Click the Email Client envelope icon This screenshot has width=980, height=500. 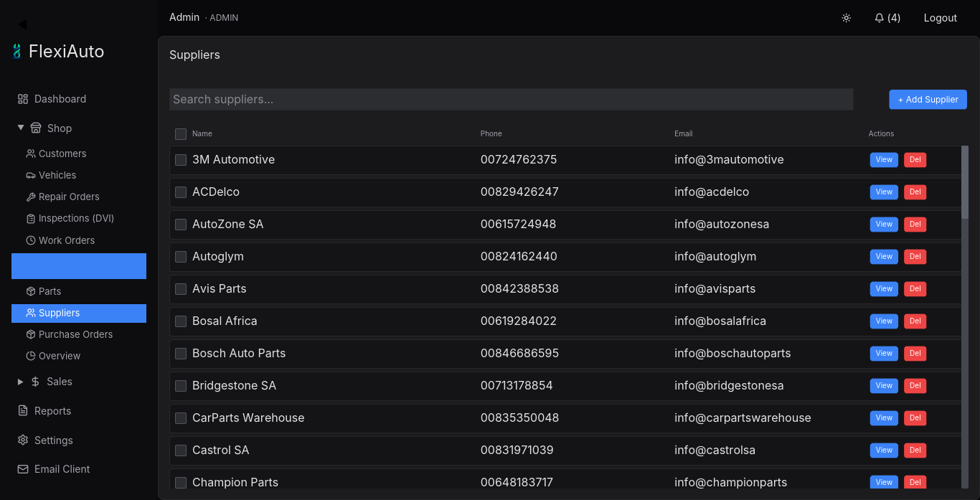coord(23,469)
